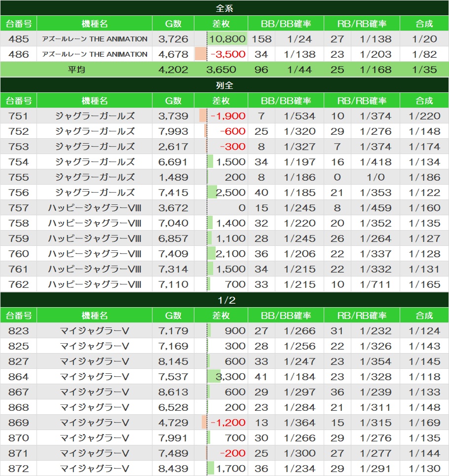
Task: Select G count 7,040
Action: [x=173, y=223]
